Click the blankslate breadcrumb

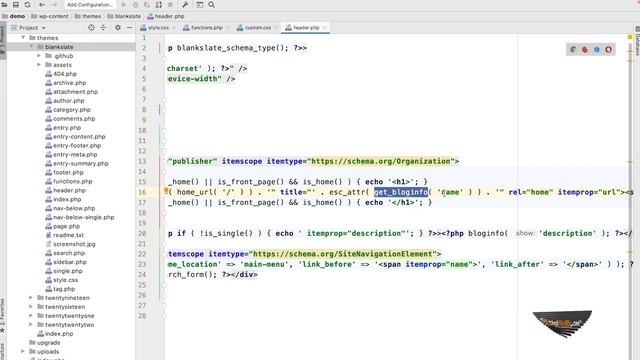pyautogui.click(x=124, y=16)
